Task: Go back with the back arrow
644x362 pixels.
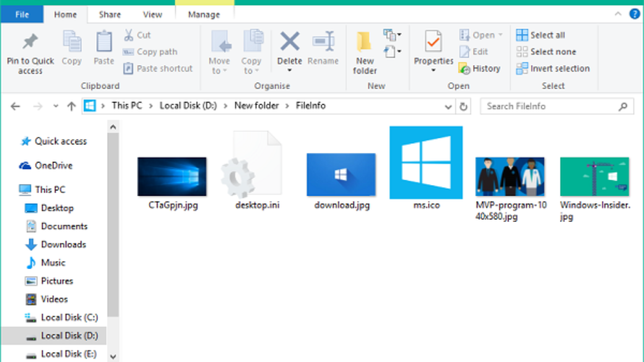Action: point(16,106)
